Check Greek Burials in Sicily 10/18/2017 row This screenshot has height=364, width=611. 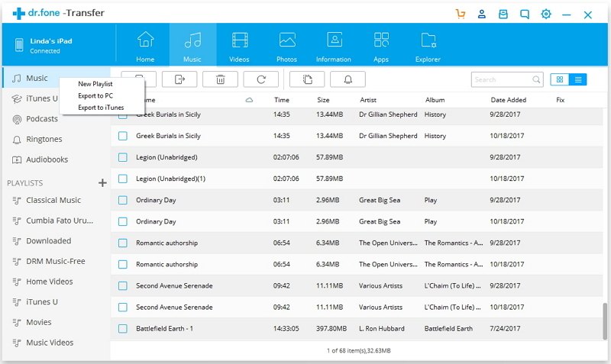(x=123, y=136)
